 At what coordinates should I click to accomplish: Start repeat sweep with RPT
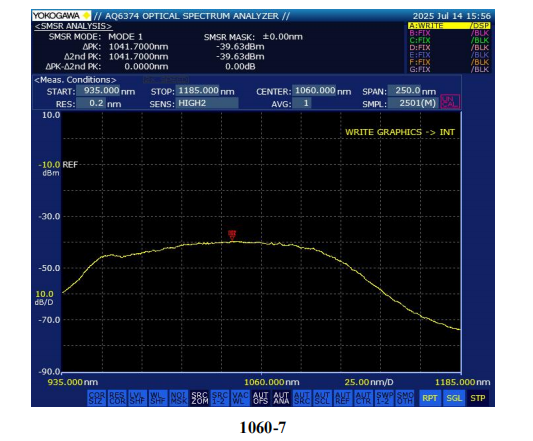[430, 398]
